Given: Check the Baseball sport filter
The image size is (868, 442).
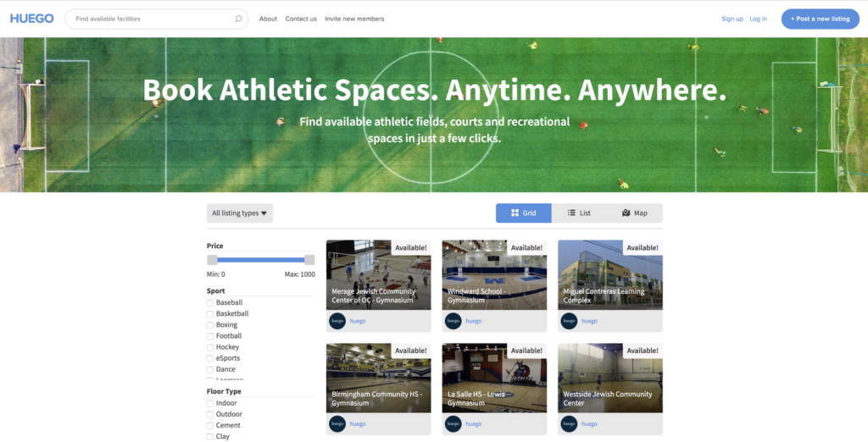Looking at the screenshot, I should coord(210,302).
